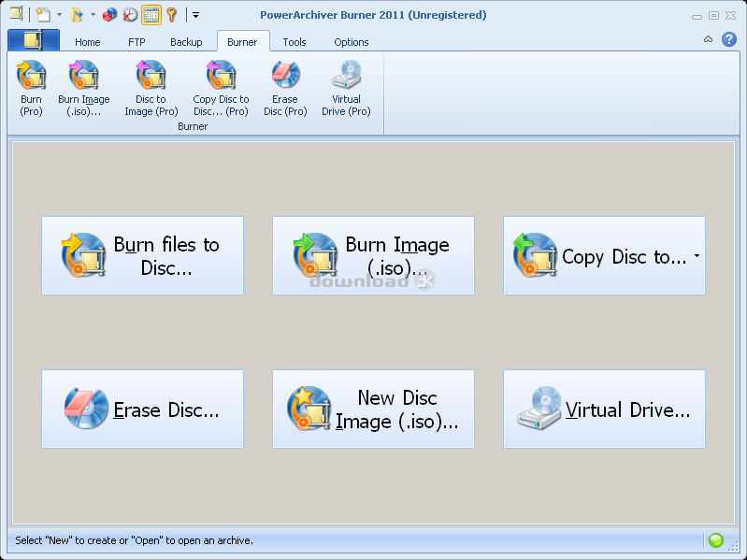Open the Tools tab

[294, 42]
